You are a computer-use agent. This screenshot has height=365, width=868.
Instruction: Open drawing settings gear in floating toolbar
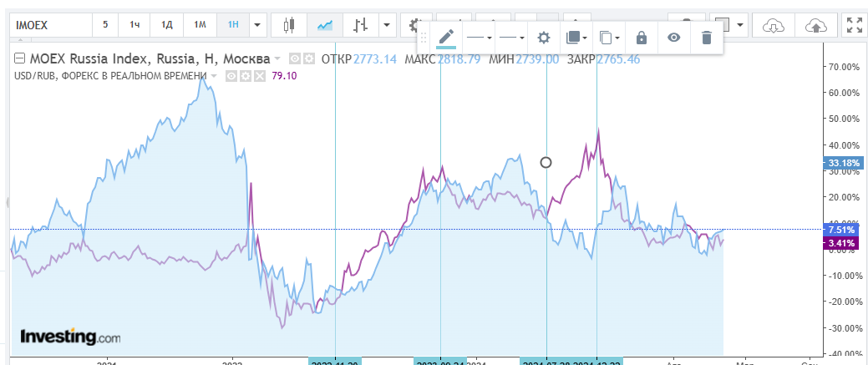[544, 38]
